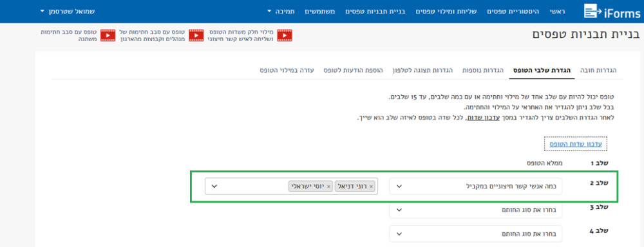
Task: Open stage 2 signer type dropdown
Action: point(476,187)
